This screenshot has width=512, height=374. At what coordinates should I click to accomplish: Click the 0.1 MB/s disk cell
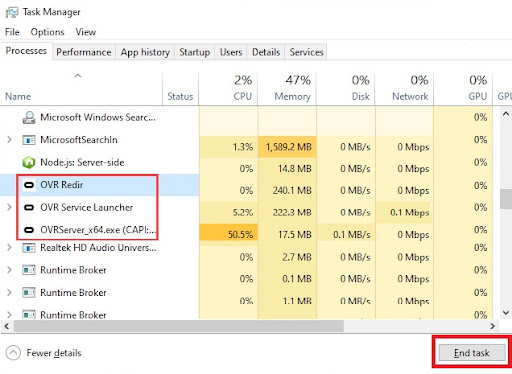(x=346, y=235)
